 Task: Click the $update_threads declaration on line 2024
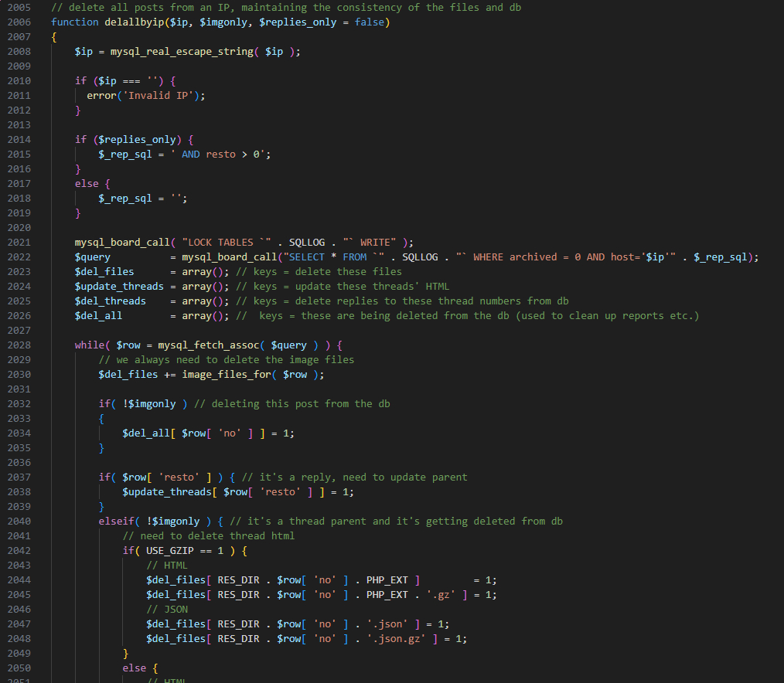click(x=119, y=287)
